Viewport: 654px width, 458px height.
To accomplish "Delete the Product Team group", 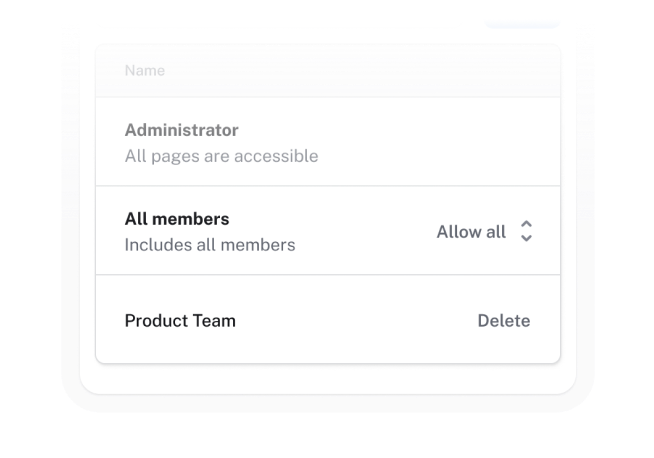I will 504,321.
